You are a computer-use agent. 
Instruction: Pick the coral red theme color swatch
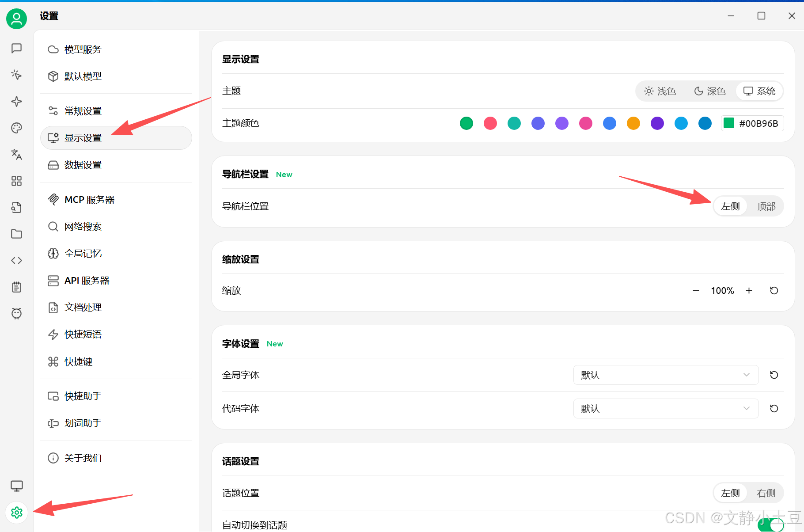490,123
